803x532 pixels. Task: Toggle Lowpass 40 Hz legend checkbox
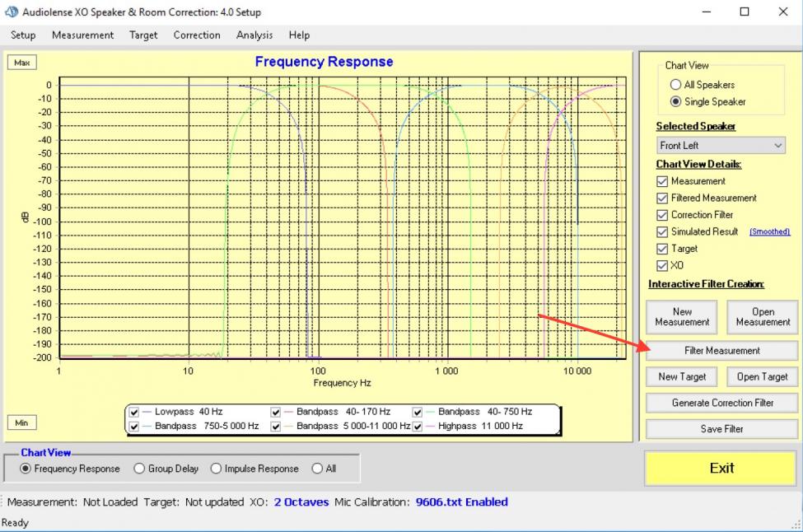point(134,412)
